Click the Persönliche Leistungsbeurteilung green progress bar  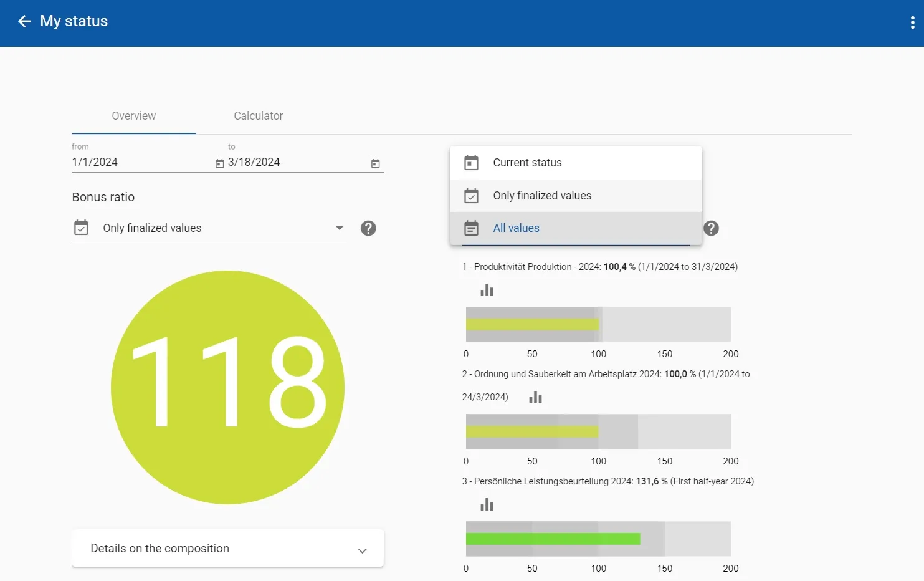coord(553,539)
